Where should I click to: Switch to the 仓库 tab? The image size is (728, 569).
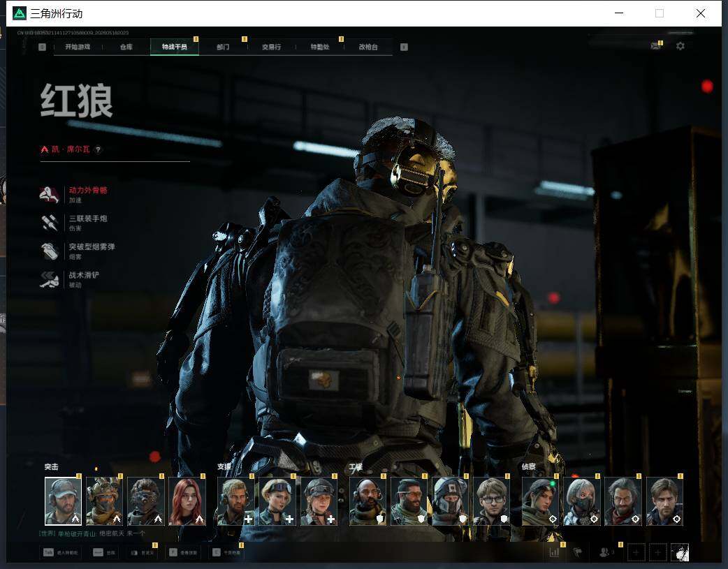pyautogui.click(x=126, y=47)
